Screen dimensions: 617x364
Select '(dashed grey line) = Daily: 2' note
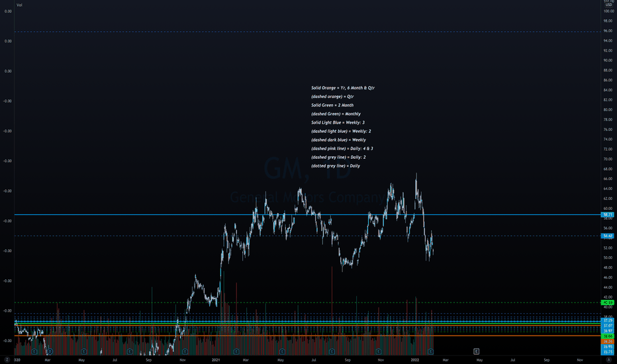pos(338,157)
